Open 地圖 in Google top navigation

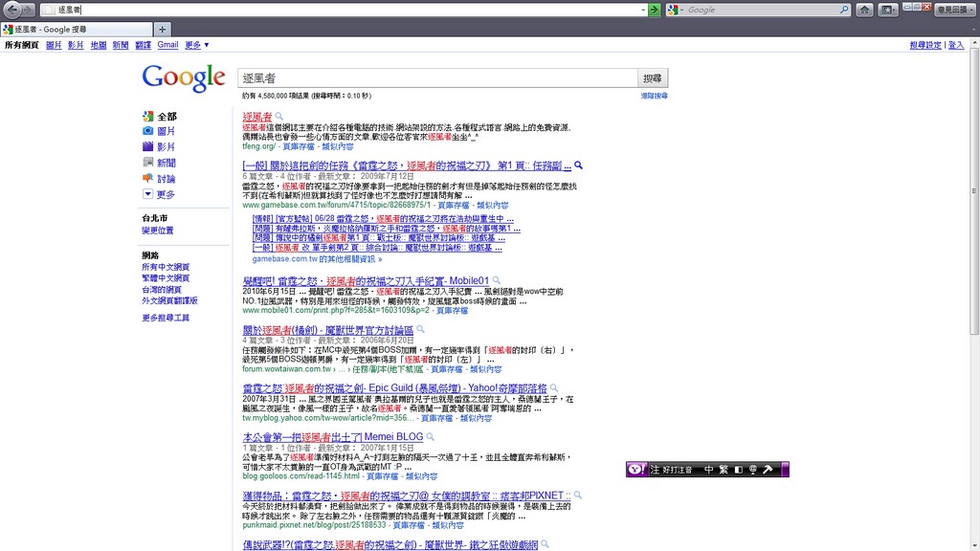(99, 45)
